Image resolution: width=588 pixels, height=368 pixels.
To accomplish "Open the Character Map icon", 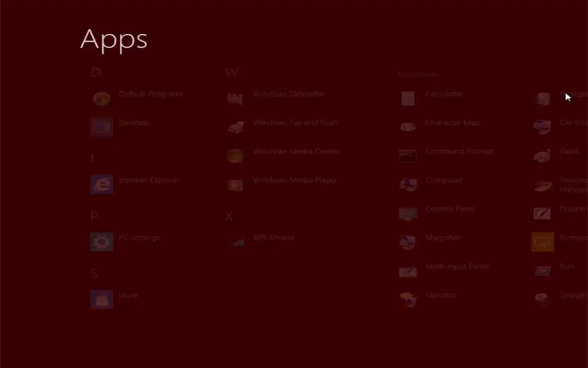I will [408, 127].
